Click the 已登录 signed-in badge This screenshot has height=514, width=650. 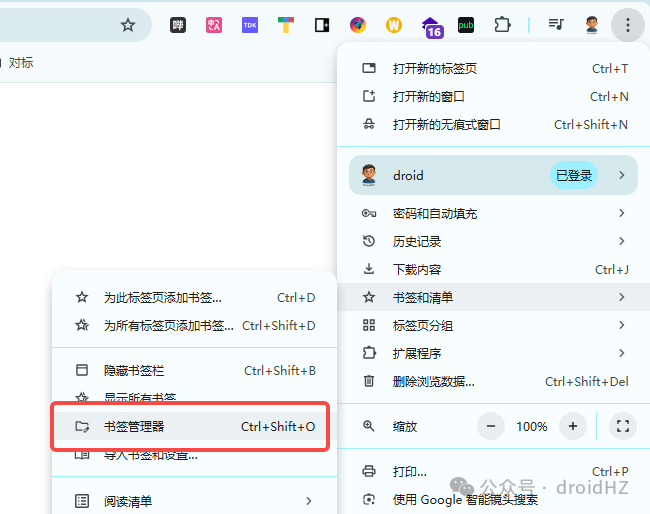(x=574, y=175)
